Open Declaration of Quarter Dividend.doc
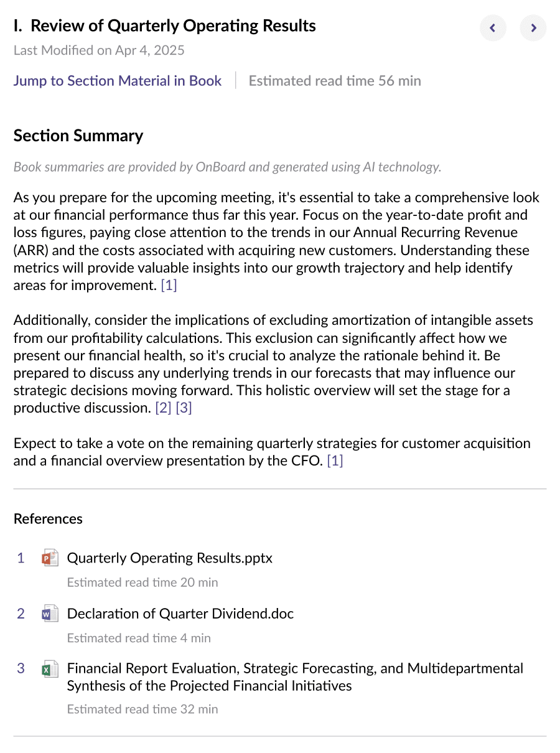 180,614
